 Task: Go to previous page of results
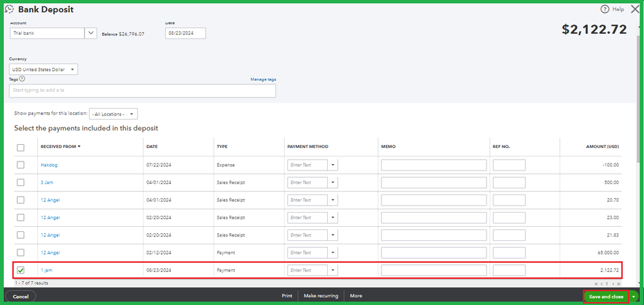(x=601, y=284)
